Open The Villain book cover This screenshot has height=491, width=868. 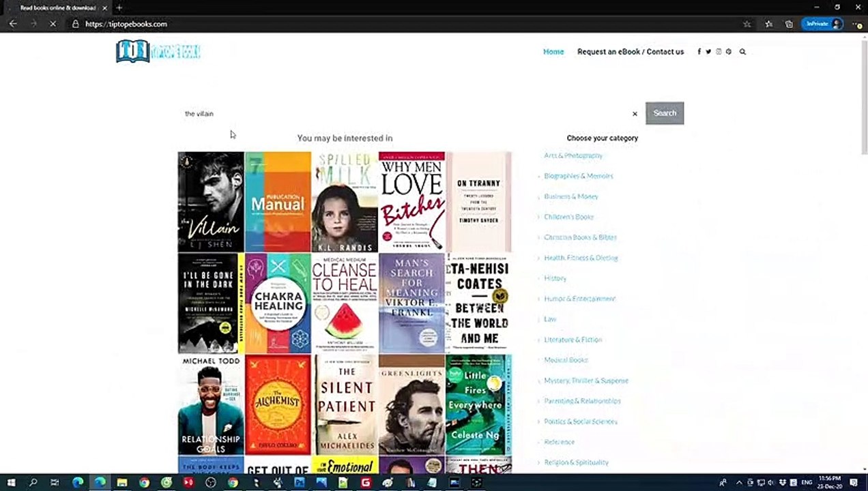[211, 202]
